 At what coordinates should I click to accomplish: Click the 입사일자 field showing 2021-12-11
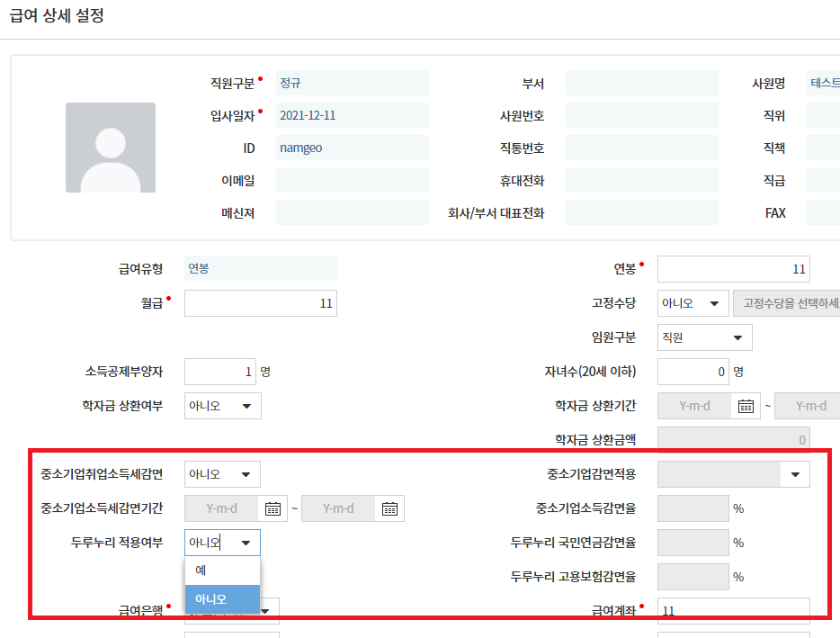352,115
